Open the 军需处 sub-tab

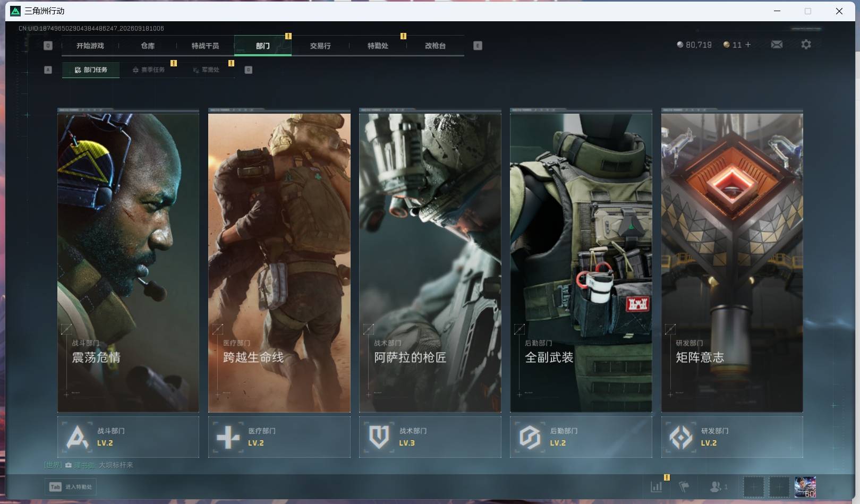[206, 70]
